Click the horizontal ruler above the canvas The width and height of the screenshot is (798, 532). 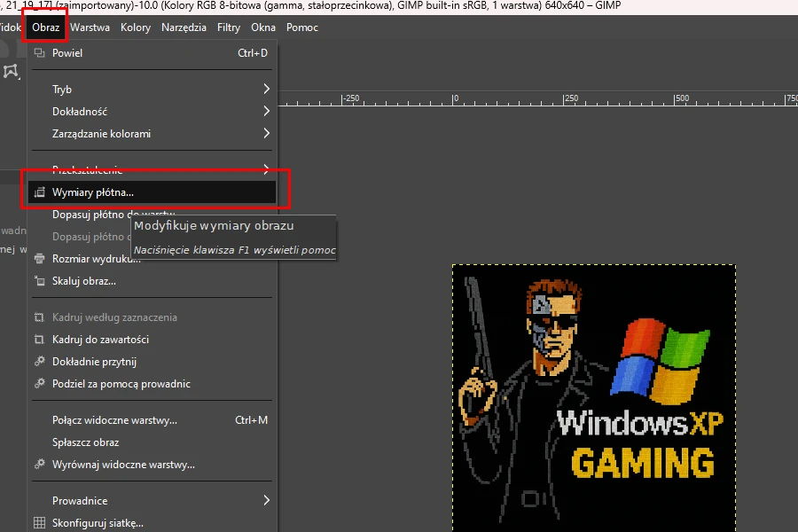[538, 98]
